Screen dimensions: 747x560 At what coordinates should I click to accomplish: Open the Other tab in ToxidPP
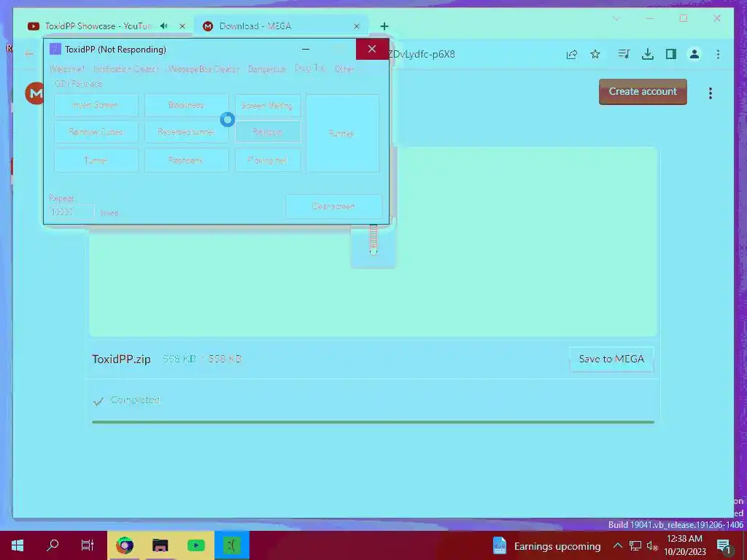344,69
